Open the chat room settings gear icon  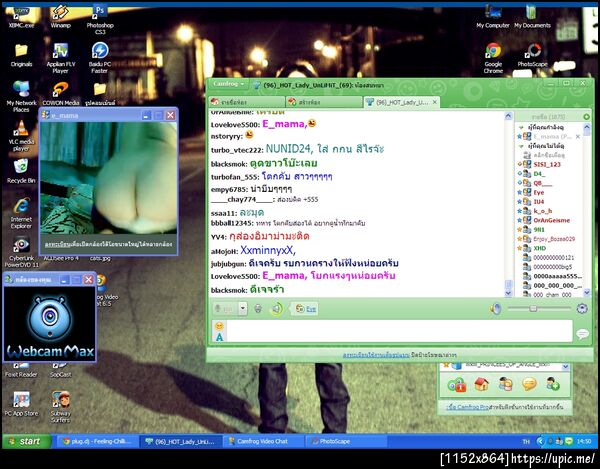click(x=582, y=308)
